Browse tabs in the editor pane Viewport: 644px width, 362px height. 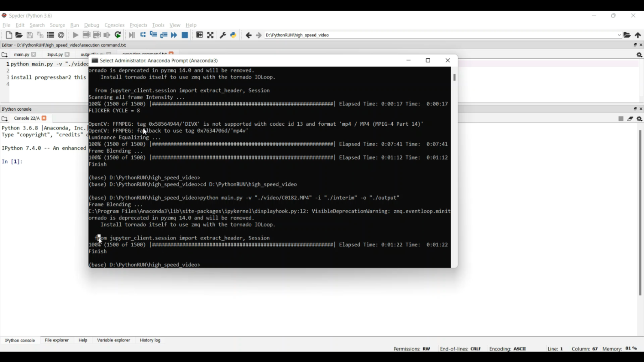(x=5, y=55)
